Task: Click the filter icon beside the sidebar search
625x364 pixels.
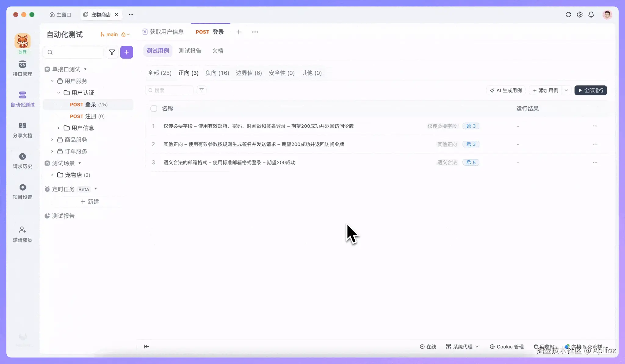Action: click(112, 52)
